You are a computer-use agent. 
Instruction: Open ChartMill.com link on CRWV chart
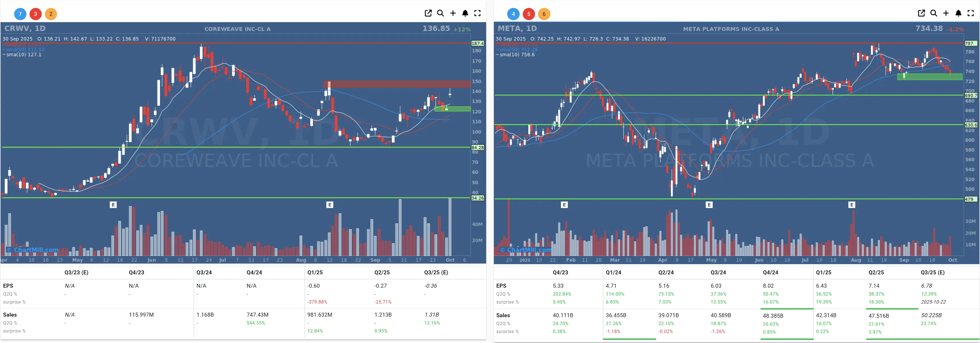click(x=33, y=250)
